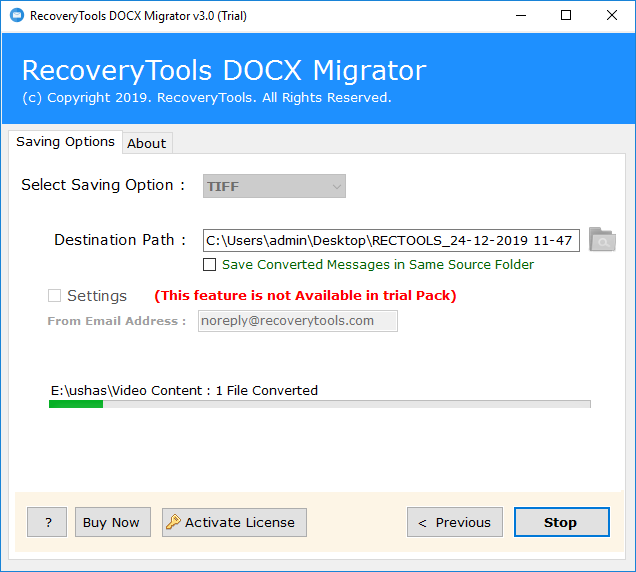Screen dimensions: 636x572
Task: Maximize the DOCX Migrator window
Action: point(566,16)
